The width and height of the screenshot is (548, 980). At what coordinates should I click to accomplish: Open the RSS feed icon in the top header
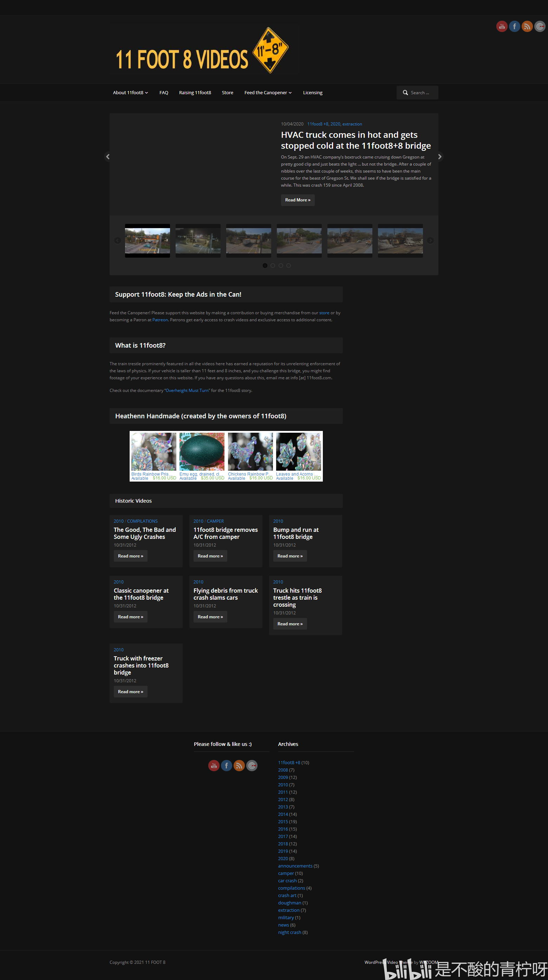(527, 26)
